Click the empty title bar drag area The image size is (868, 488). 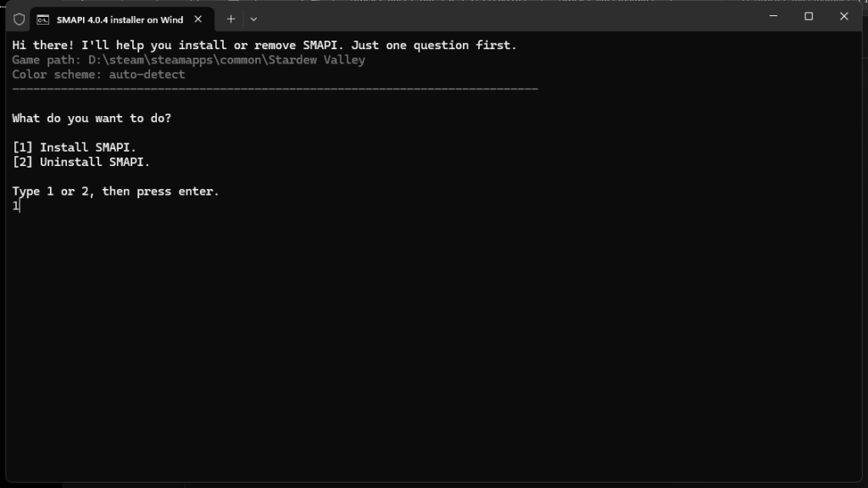pos(509,17)
